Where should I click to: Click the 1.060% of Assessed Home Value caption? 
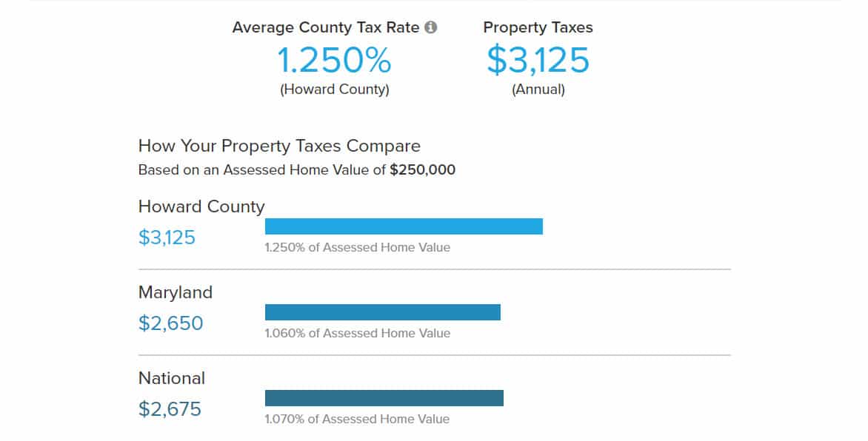point(357,333)
